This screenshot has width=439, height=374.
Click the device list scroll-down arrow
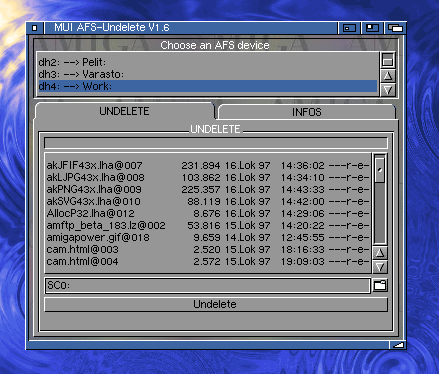click(x=387, y=90)
